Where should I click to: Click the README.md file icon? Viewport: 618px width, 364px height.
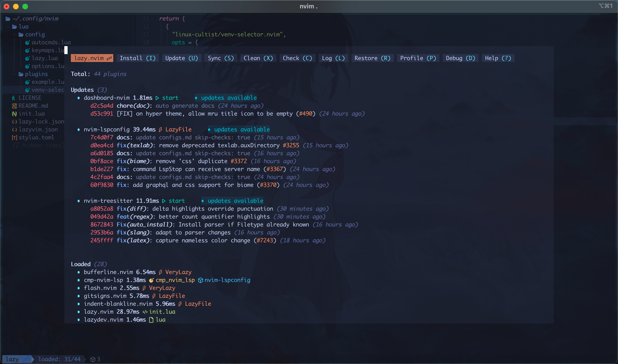[x=14, y=106]
